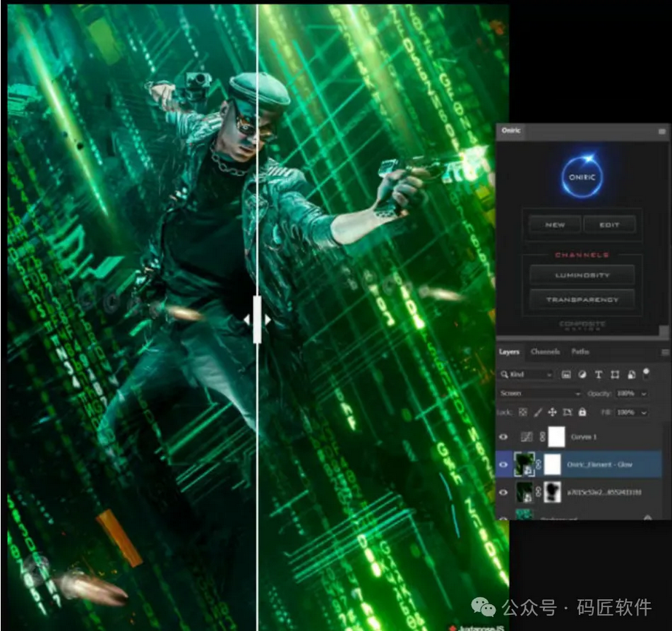Click the NEW button in Oniric panel

click(555, 224)
